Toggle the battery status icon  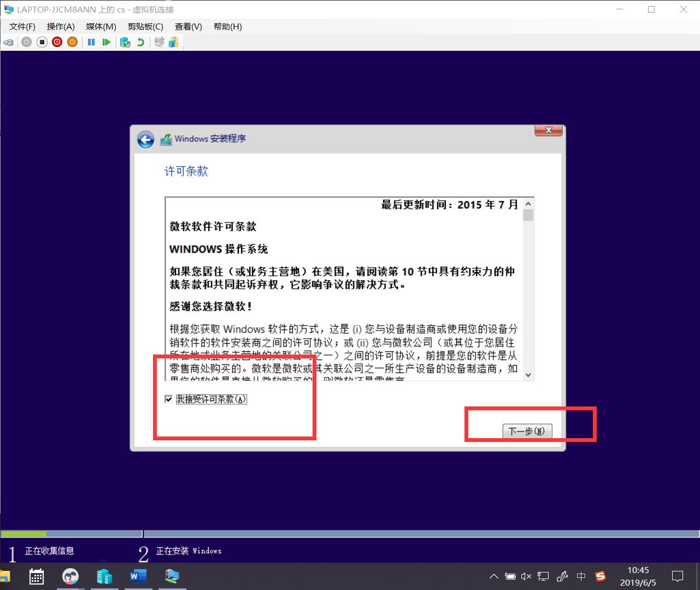point(509,576)
